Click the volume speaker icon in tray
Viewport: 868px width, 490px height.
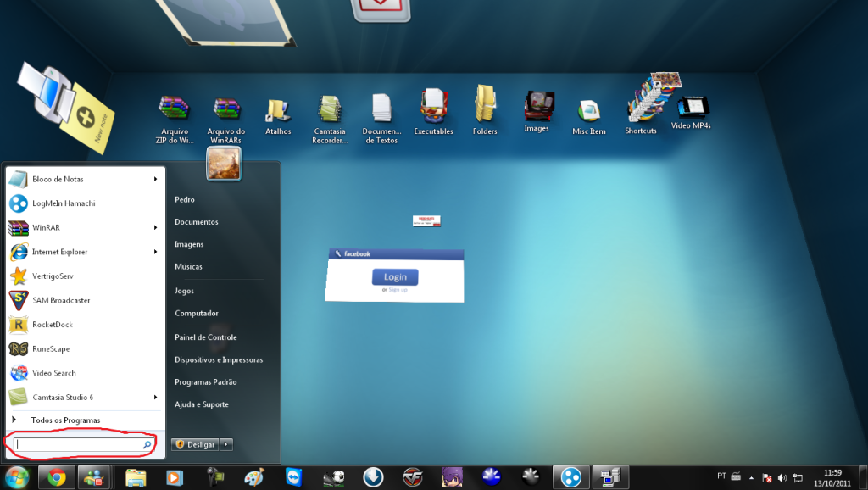[782, 477]
